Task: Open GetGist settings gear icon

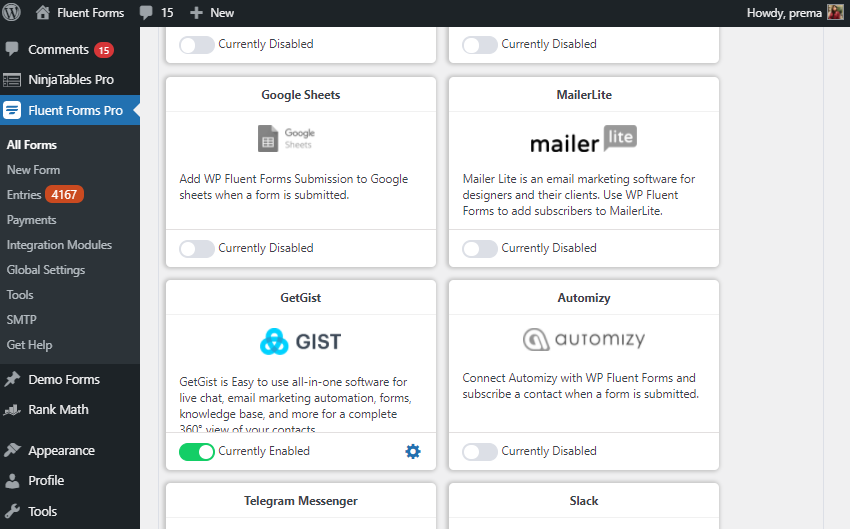Action: point(413,451)
